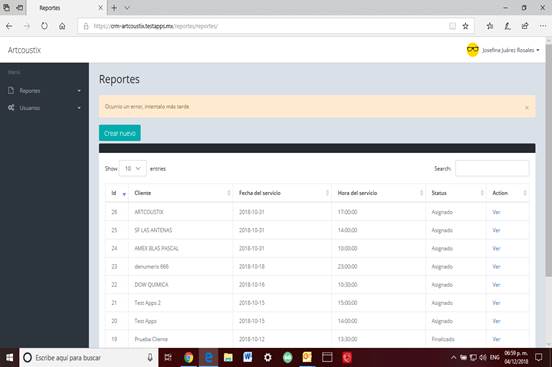Sort by Fecha del servicio column
This screenshot has height=367, width=552.
(x=282, y=193)
